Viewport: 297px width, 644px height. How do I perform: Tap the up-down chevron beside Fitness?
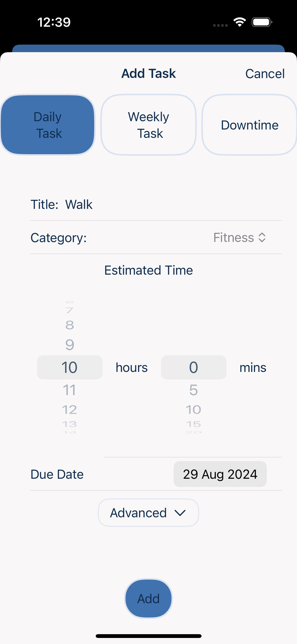pyautogui.click(x=262, y=237)
